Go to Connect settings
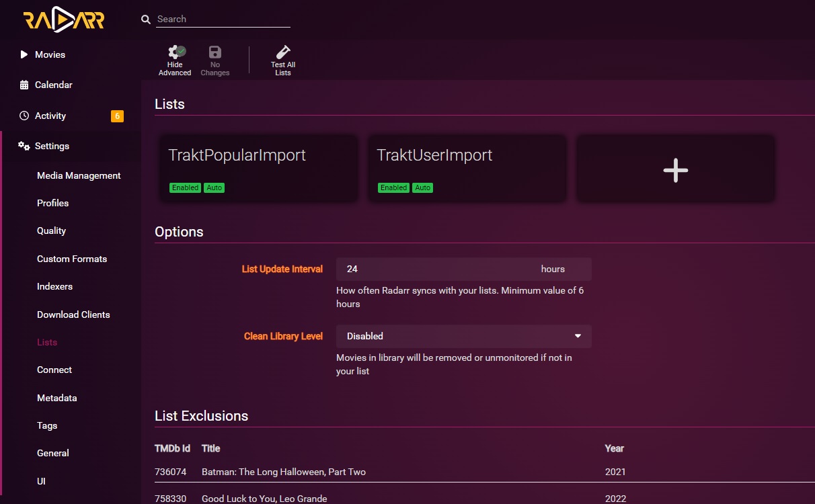This screenshot has height=504, width=815. pos(54,370)
